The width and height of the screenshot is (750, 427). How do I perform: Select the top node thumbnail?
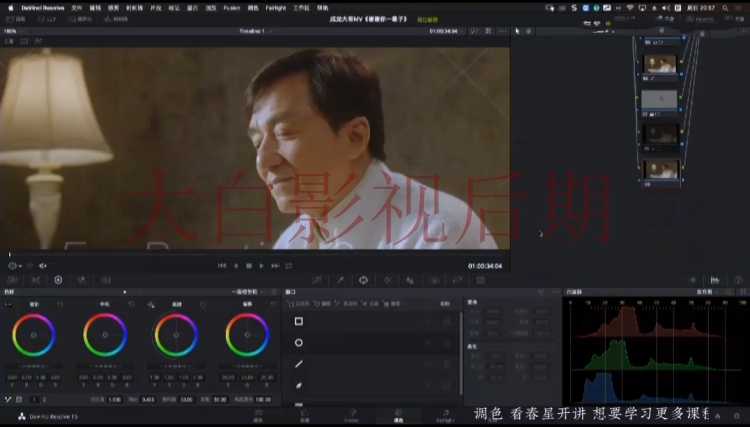(660, 64)
